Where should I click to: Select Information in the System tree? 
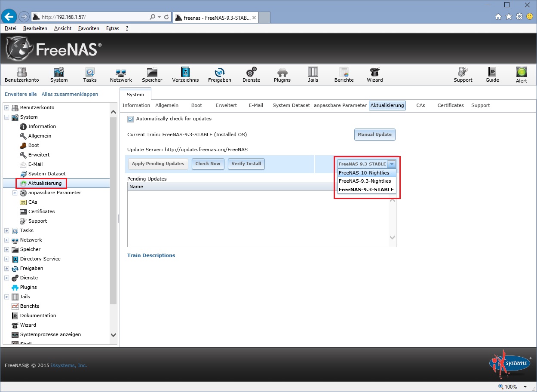[x=42, y=126]
